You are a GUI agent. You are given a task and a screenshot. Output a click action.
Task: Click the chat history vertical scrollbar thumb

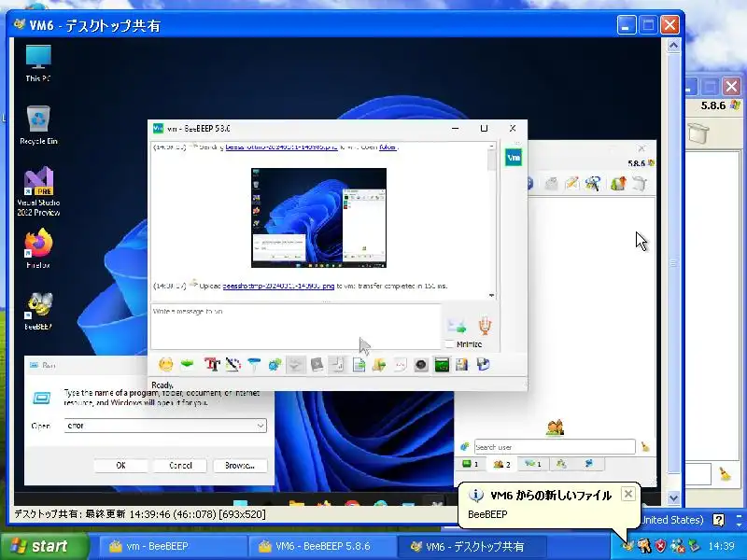point(492,160)
